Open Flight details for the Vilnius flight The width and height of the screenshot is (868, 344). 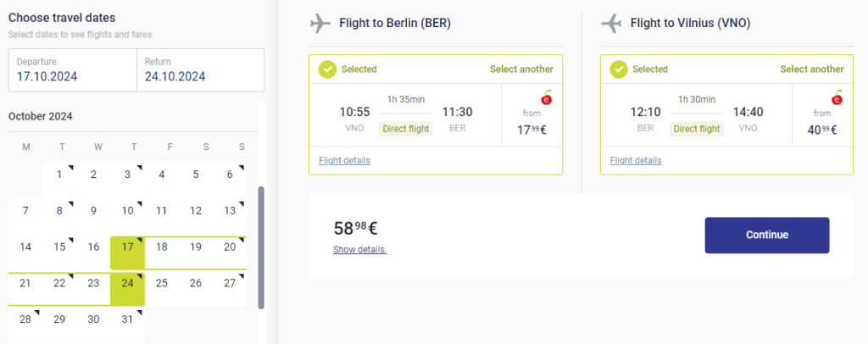pyautogui.click(x=636, y=161)
